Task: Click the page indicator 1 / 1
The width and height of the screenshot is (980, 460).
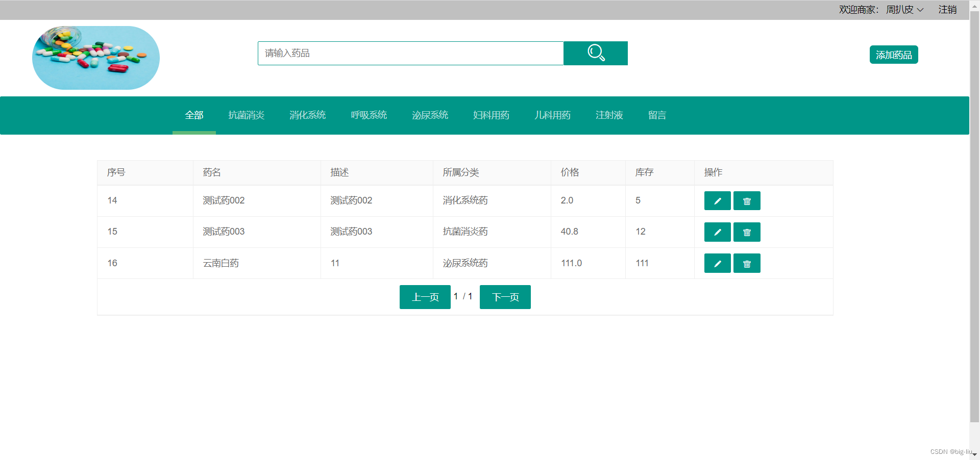Action: point(463,296)
